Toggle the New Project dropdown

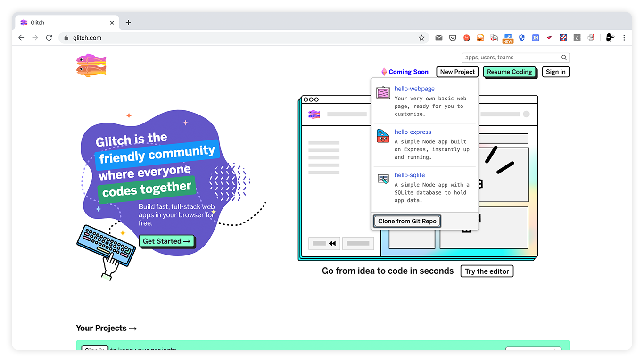(457, 72)
